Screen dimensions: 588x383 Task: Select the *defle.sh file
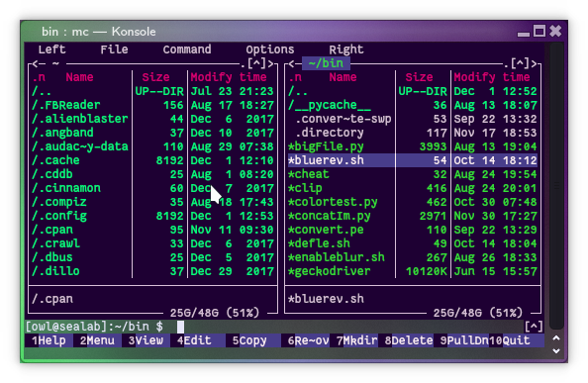[413, 243]
